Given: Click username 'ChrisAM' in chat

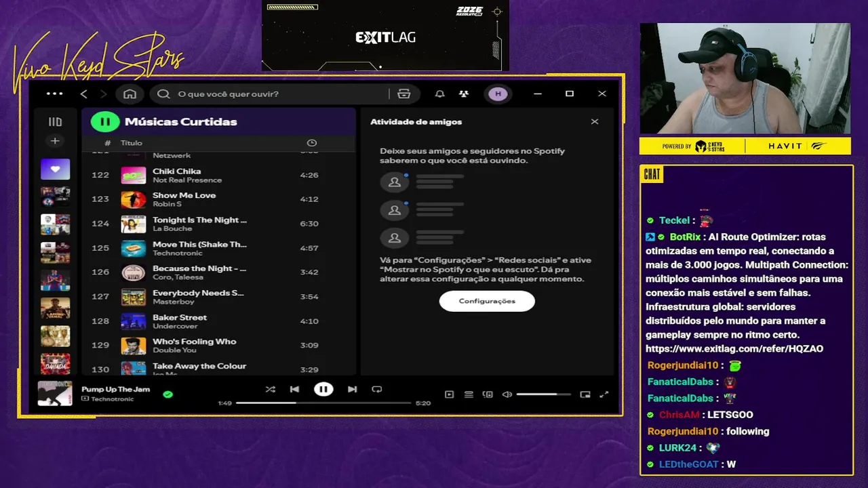Looking at the screenshot, I should (679, 415).
